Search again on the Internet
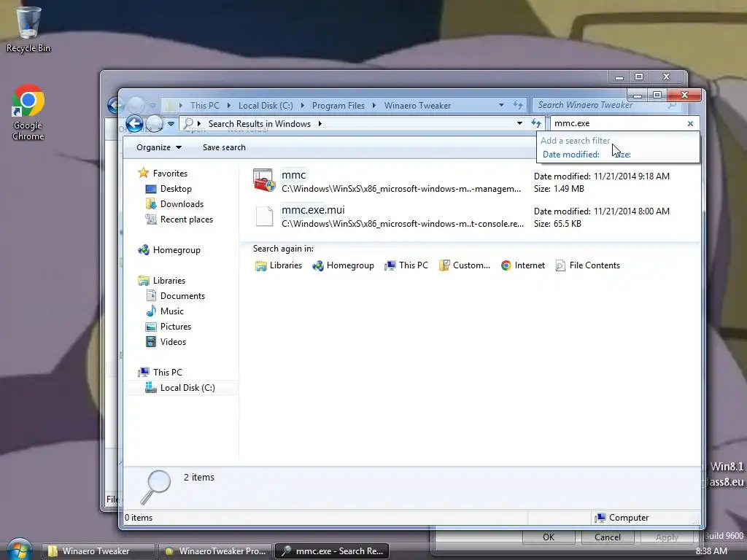Screen dimensions: 747x560 click(522, 265)
